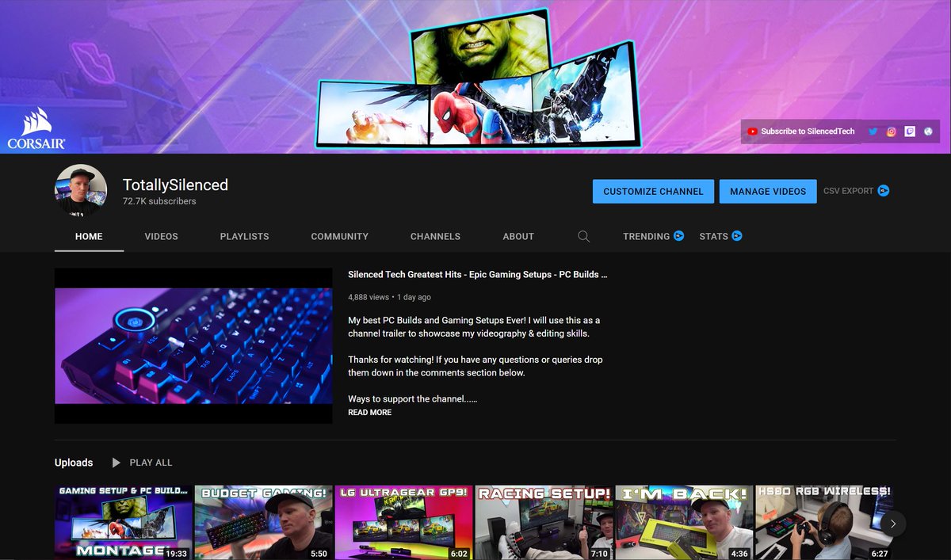Open the Budget Gaming video thumbnail
951x560 pixels.
[264, 523]
